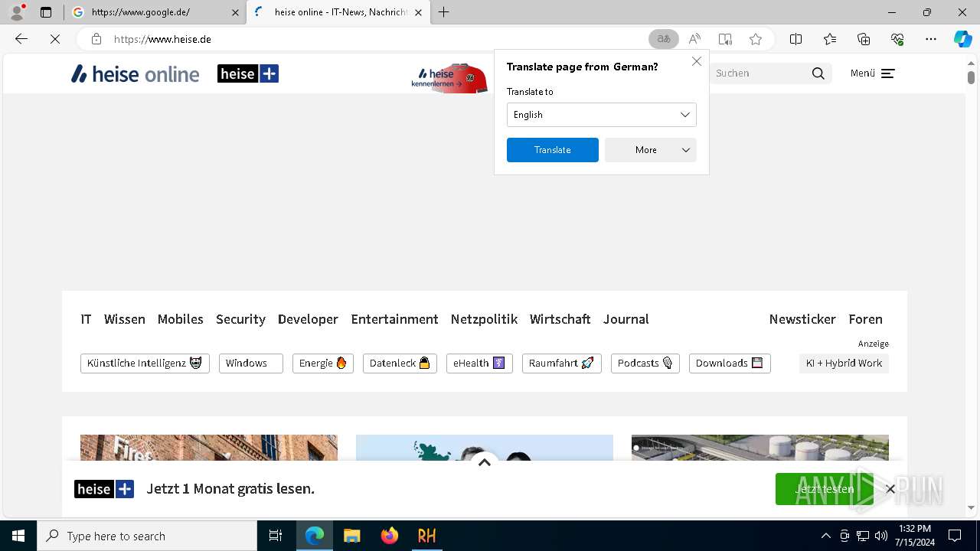Add page to favorites star icon
This screenshot has width=980, height=551.
(756, 39)
